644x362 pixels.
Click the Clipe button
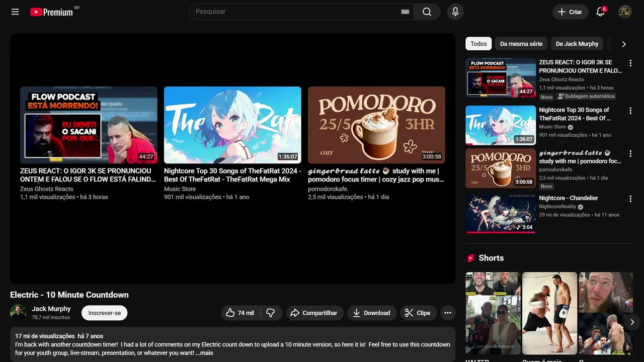click(418, 313)
